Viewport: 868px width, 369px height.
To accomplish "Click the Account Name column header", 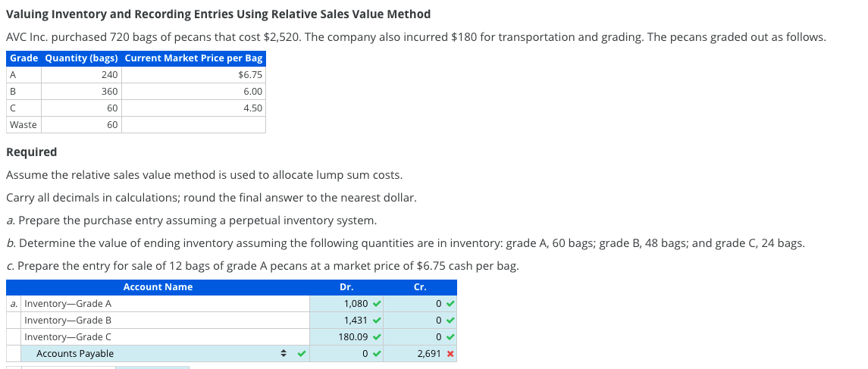I will 158,287.
